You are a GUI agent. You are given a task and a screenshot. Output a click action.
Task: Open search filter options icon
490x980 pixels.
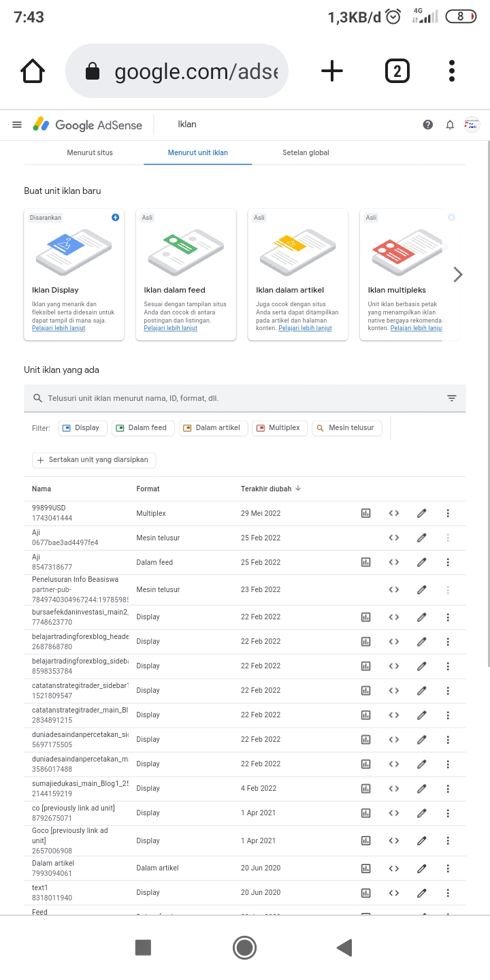452,398
